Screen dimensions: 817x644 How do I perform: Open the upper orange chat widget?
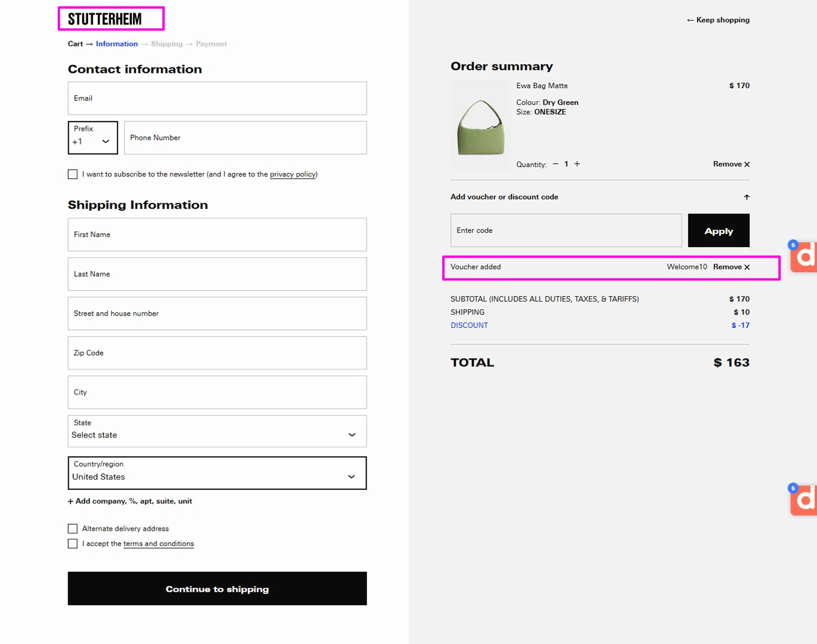click(803, 256)
